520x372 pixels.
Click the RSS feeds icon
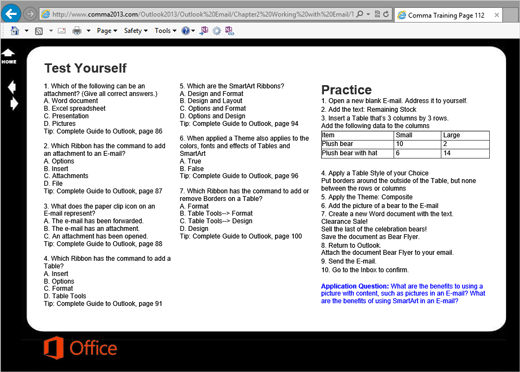(x=39, y=31)
